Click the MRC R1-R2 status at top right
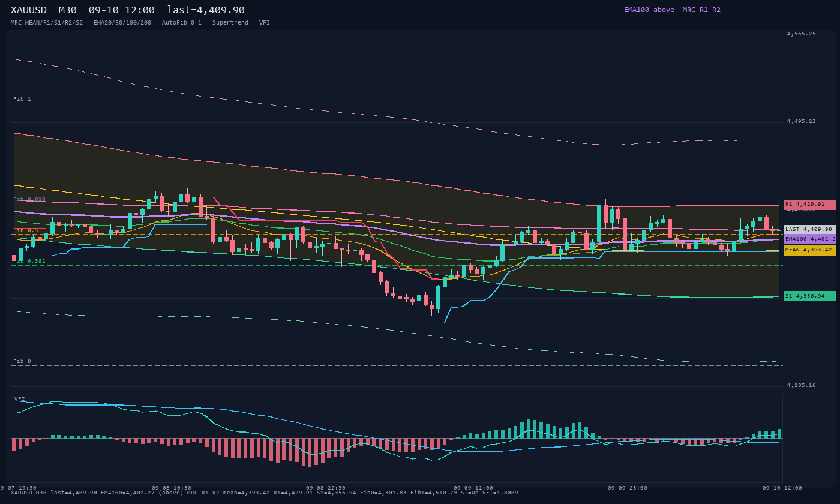 point(701,10)
